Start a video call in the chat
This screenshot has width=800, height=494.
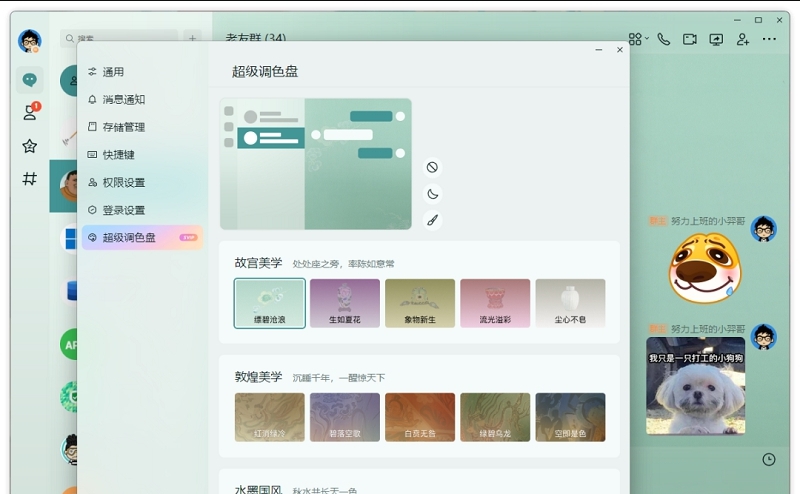click(x=690, y=39)
